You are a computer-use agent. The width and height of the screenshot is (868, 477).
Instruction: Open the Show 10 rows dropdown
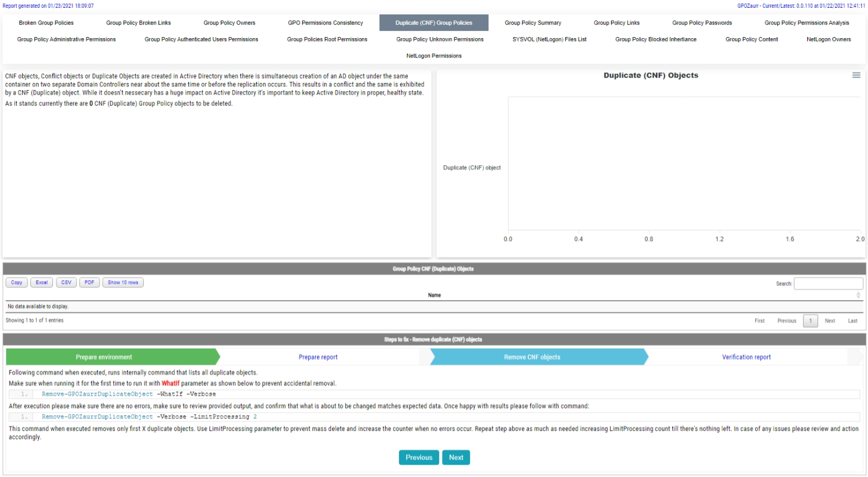[123, 282]
